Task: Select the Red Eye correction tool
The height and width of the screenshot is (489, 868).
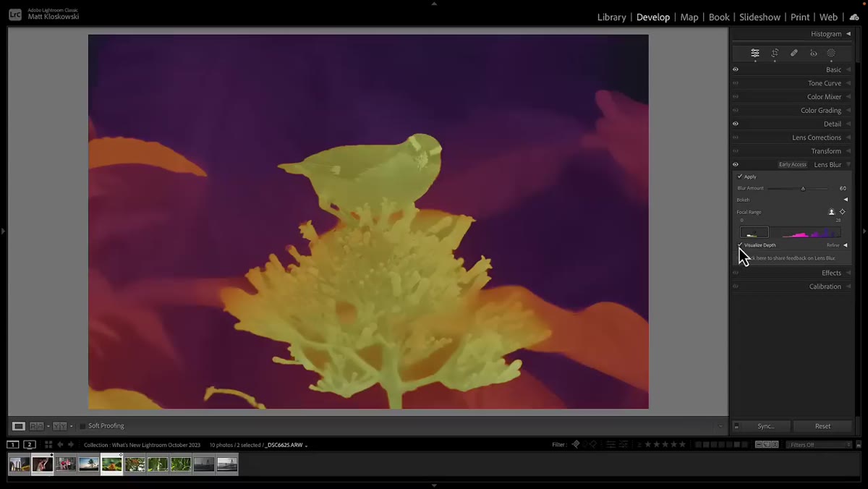Action: tap(814, 53)
